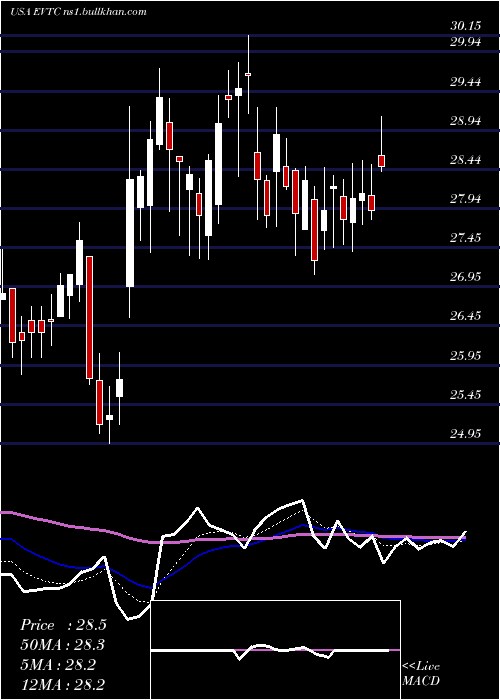Click the <<Live MACD label
Image resolution: width=500 pixels, height=700 pixels.
click(x=421, y=674)
